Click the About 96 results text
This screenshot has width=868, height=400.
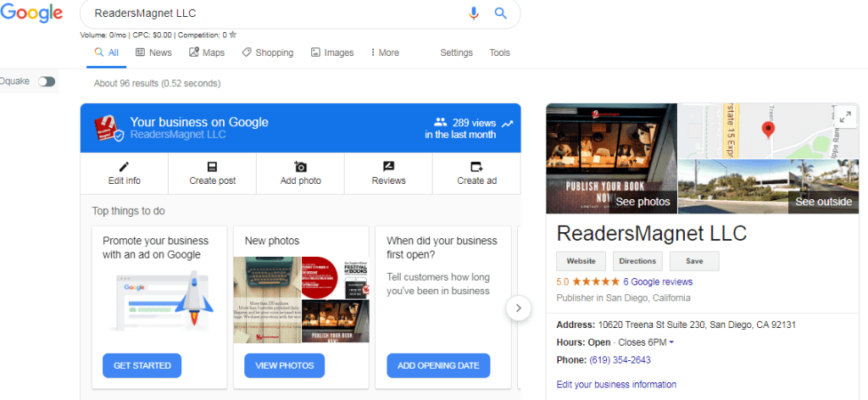pyautogui.click(x=157, y=84)
